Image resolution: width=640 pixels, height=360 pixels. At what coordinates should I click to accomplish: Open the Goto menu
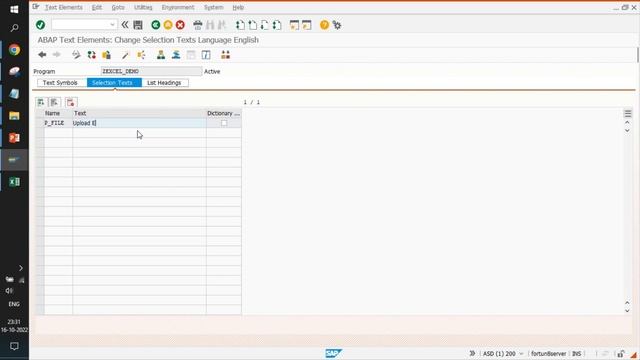tap(118, 7)
